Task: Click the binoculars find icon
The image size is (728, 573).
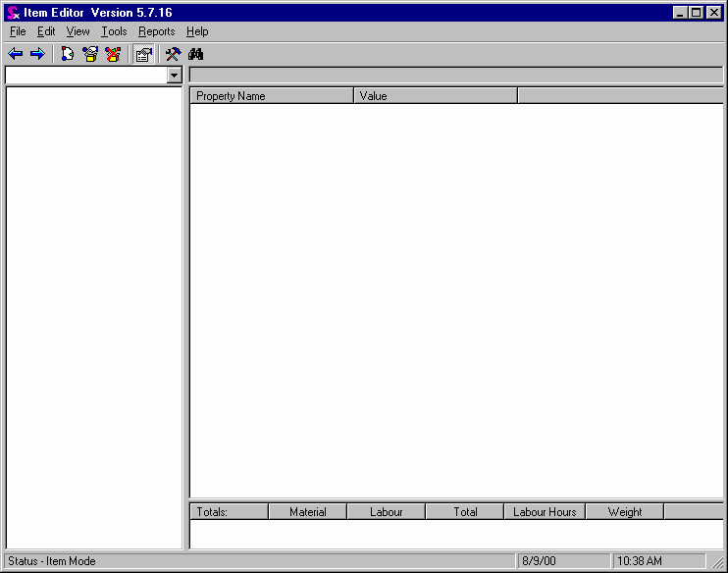Action: click(195, 54)
